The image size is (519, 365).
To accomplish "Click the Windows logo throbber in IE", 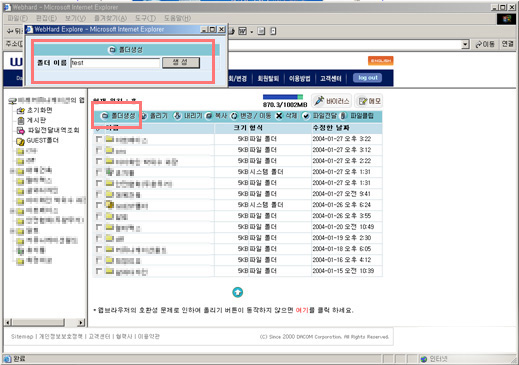I will (x=507, y=19).
